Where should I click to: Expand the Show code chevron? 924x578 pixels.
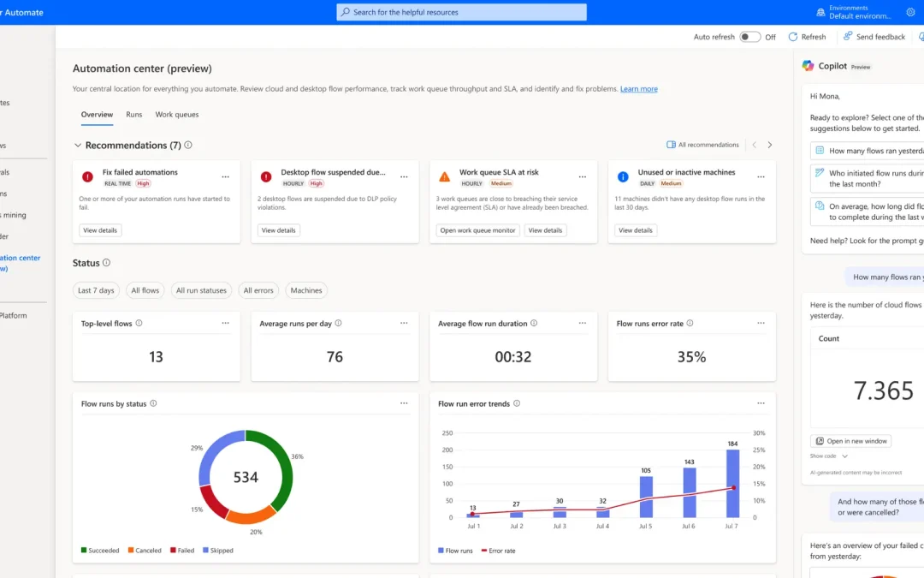click(844, 456)
